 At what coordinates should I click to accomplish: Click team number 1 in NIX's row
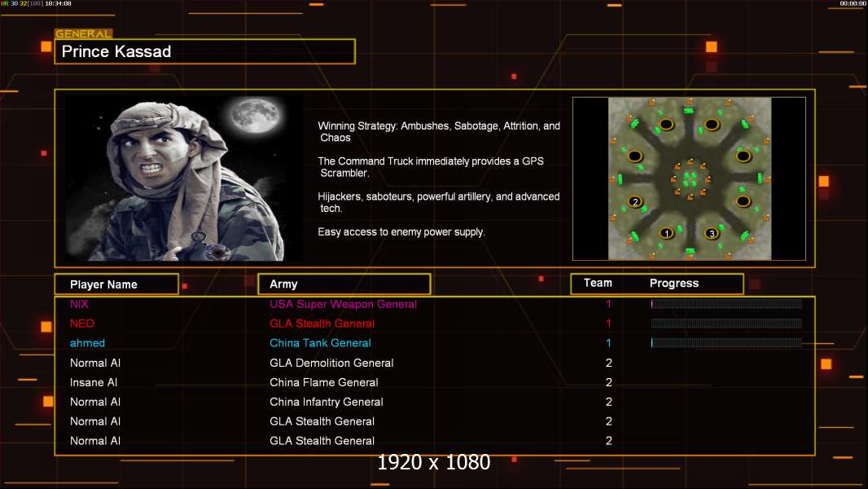tap(608, 304)
